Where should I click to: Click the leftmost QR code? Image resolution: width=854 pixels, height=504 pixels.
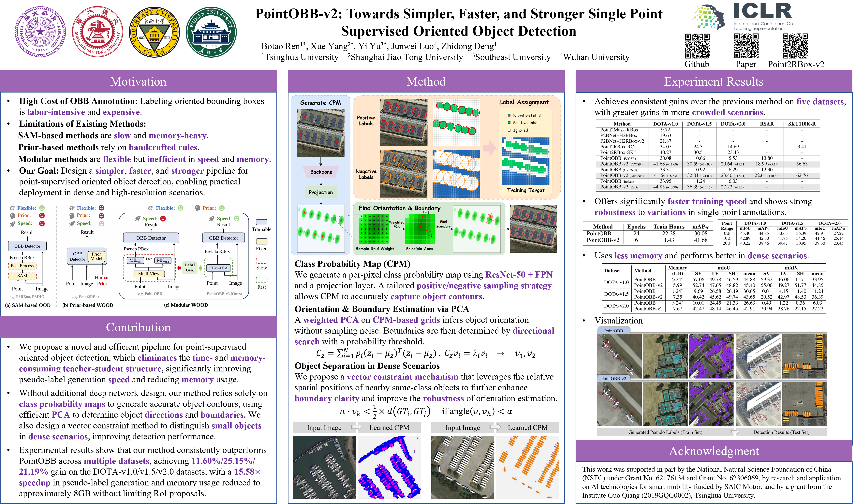click(697, 46)
